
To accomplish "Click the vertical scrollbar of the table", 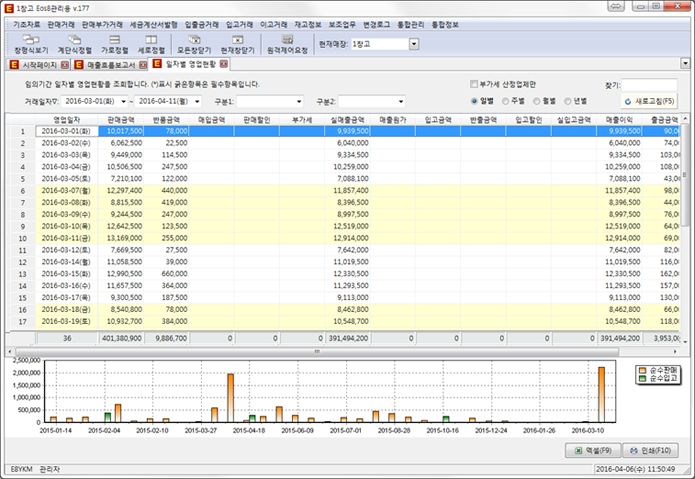I will click(685, 177).
